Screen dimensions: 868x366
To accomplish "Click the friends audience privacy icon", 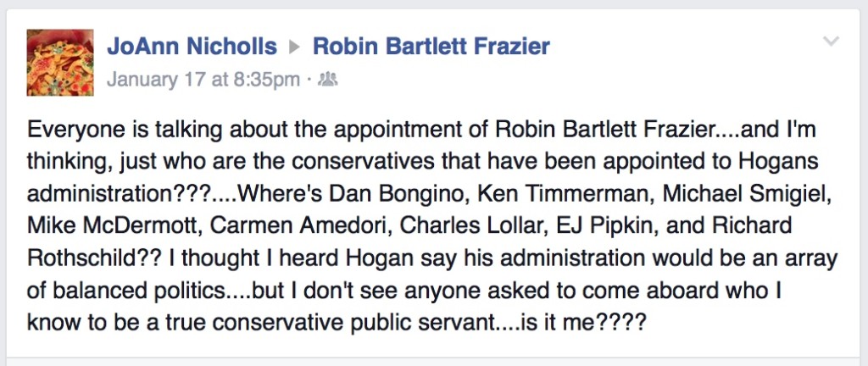I will pos(328,80).
